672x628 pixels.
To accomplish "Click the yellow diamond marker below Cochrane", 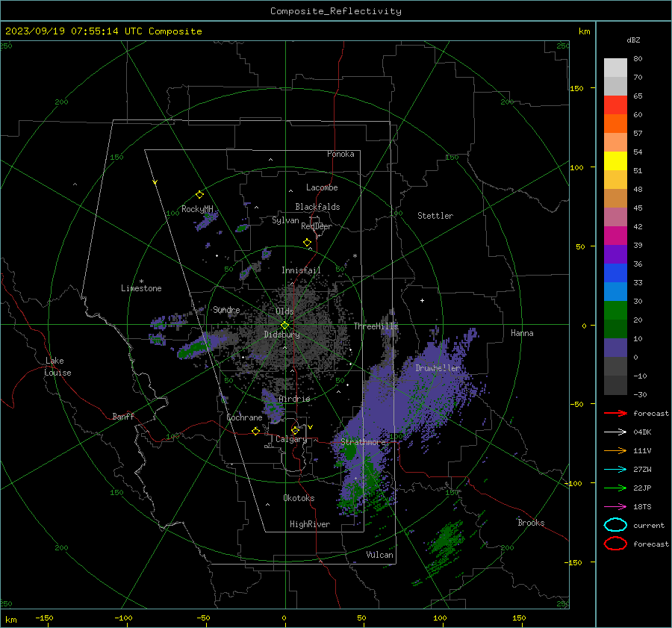I will click(256, 431).
